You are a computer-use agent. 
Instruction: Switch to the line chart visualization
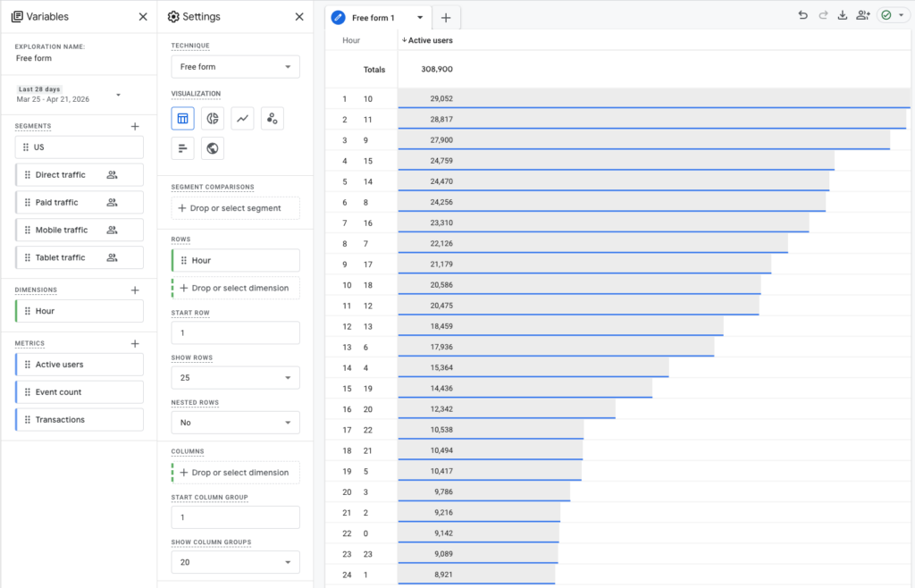242,118
